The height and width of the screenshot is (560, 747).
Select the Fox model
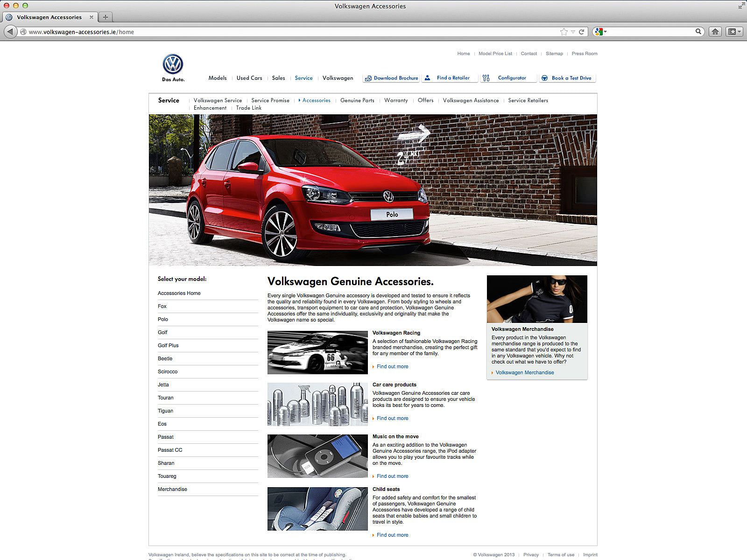click(162, 306)
